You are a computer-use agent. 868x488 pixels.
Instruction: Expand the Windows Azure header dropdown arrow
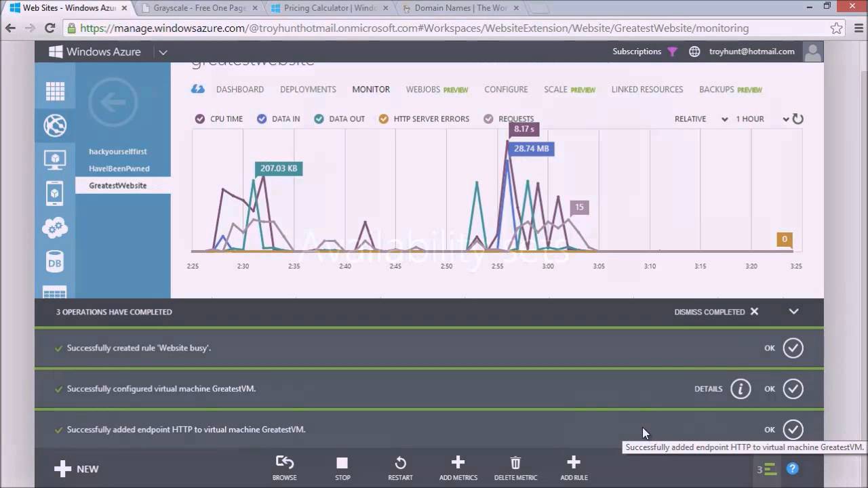[x=163, y=52]
